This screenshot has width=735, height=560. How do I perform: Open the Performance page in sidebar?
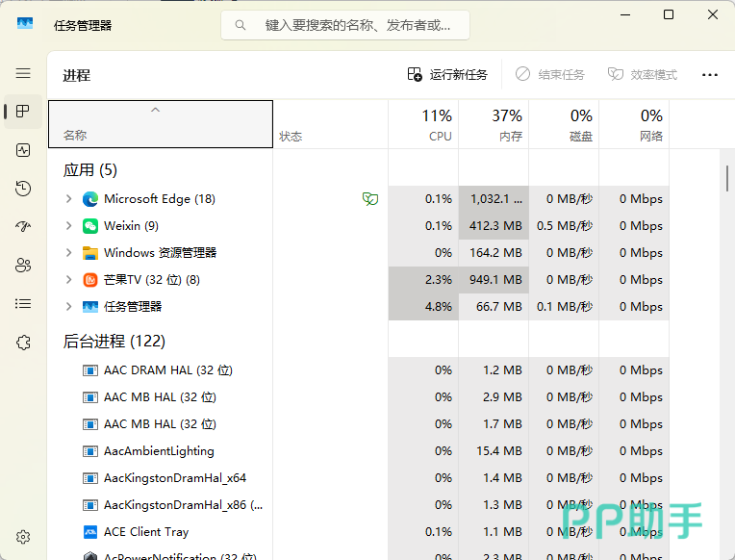(23, 150)
